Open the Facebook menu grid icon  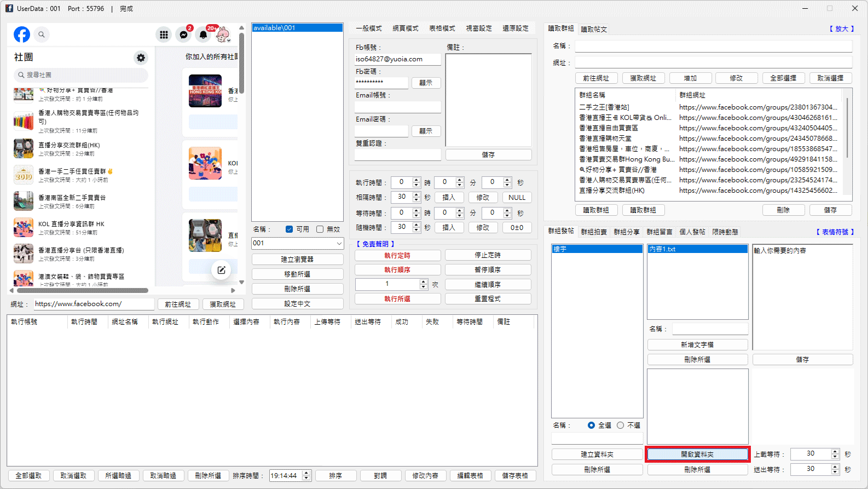coord(164,34)
